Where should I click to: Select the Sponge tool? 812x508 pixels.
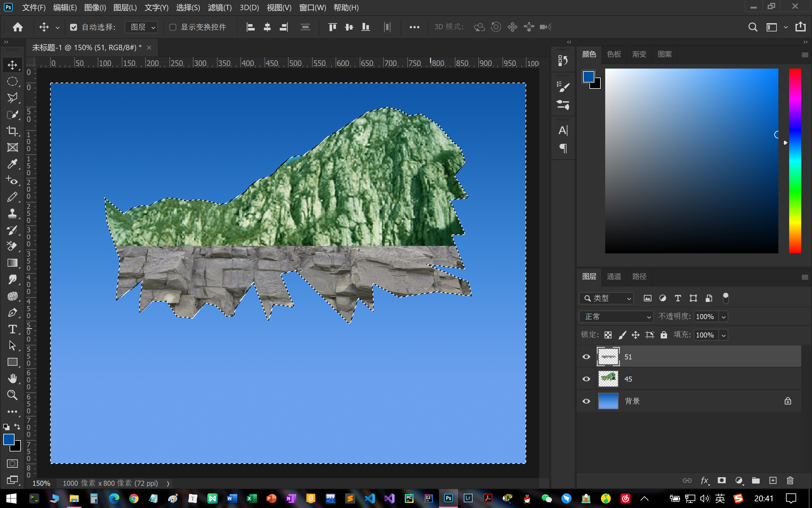12,296
